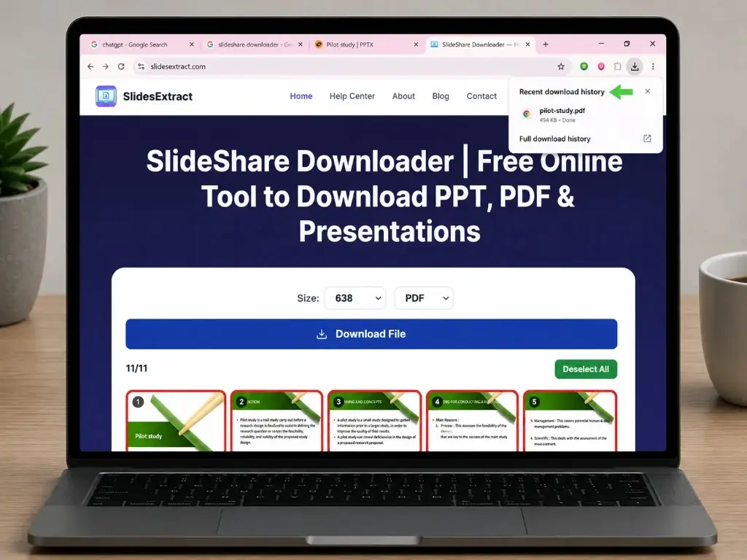This screenshot has width=747, height=560.
Task: Click the Recent download history heading
Action: click(562, 91)
